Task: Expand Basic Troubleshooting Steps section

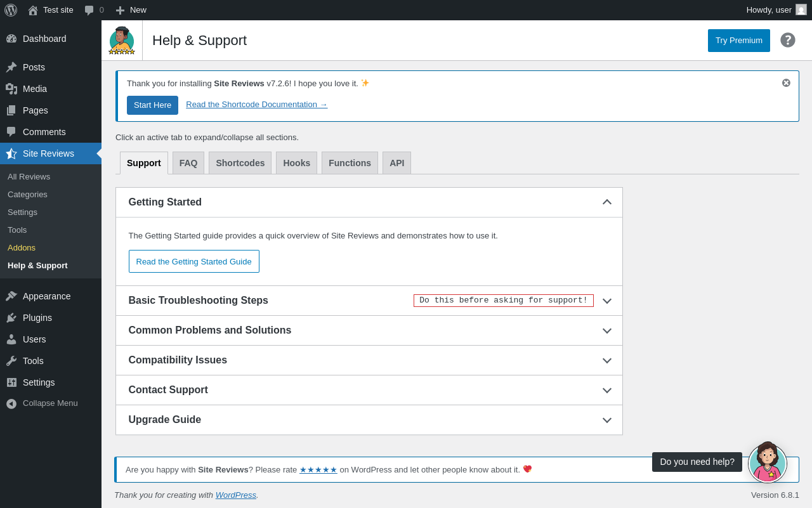Action: 606,301
